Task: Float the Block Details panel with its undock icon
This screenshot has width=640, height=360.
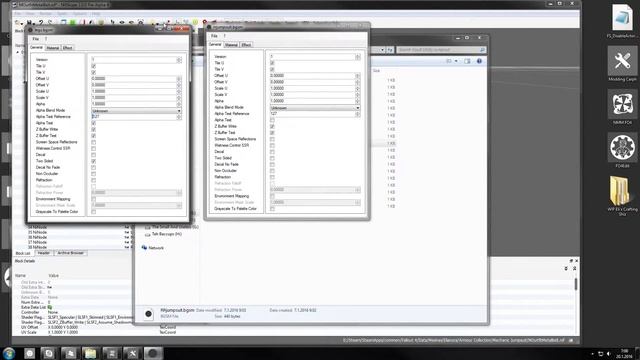Action: [x=571, y=261]
